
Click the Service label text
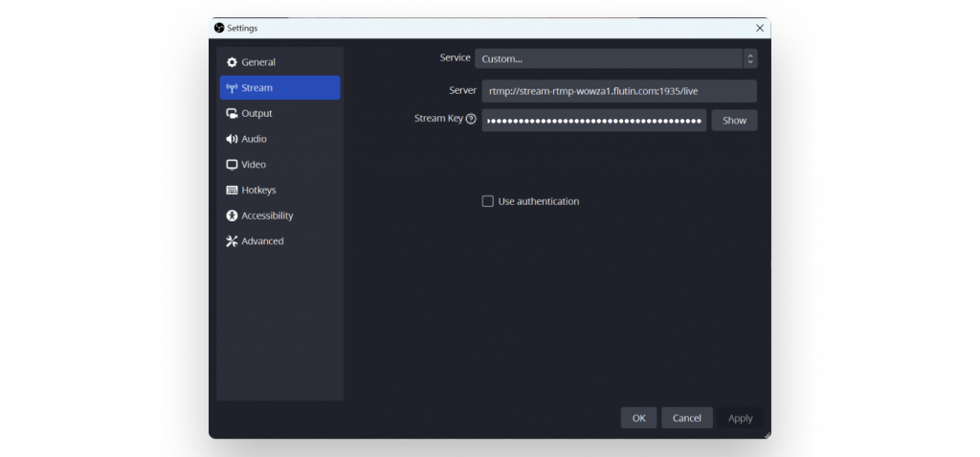[x=455, y=57]
